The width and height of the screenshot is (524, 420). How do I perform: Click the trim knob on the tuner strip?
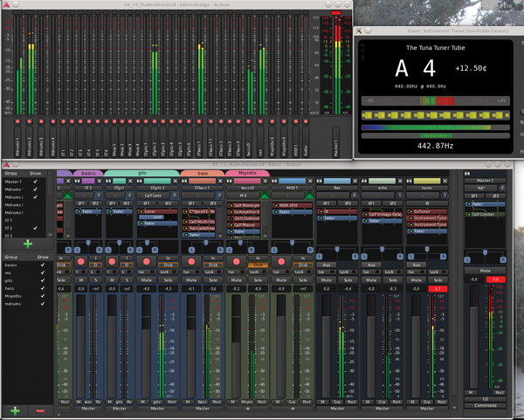click(x=445, y=196)
